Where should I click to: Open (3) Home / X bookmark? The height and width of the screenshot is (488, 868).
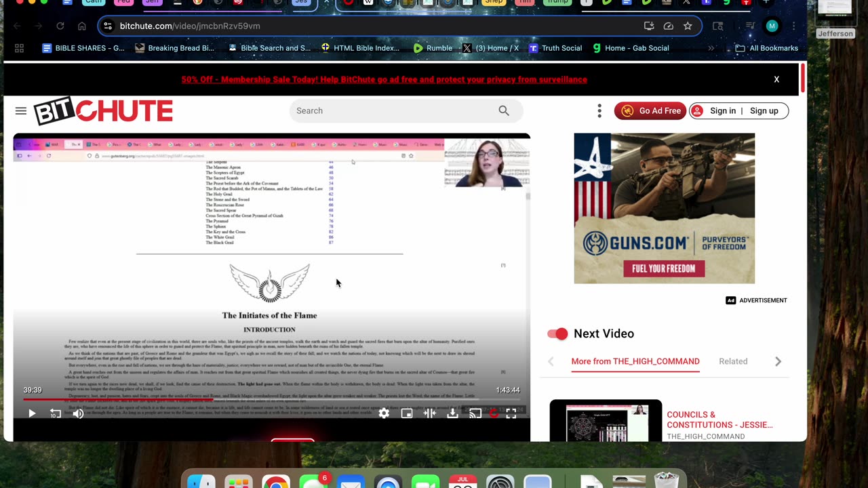490,48
